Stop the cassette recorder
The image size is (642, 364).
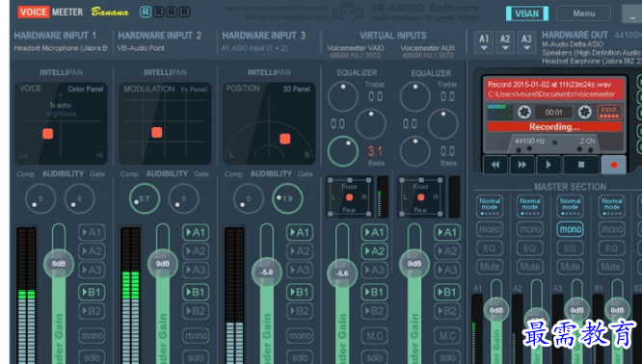click(x=581, y=165)
